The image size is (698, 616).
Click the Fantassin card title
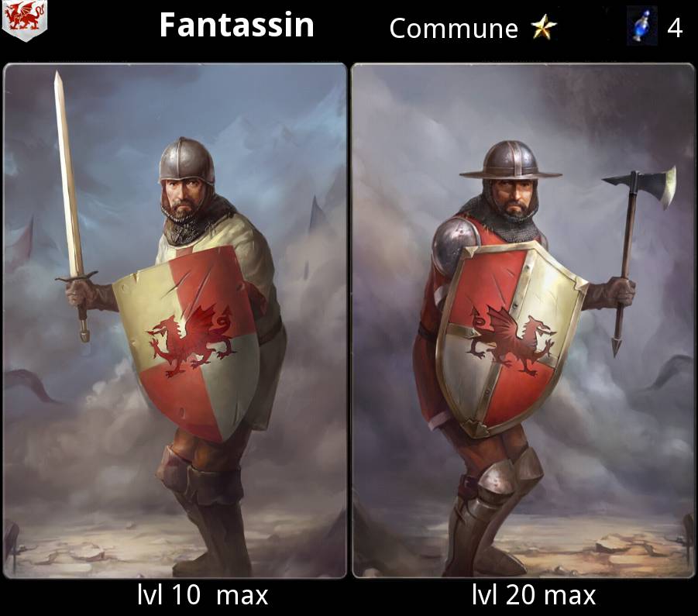[x=237, y=25]
